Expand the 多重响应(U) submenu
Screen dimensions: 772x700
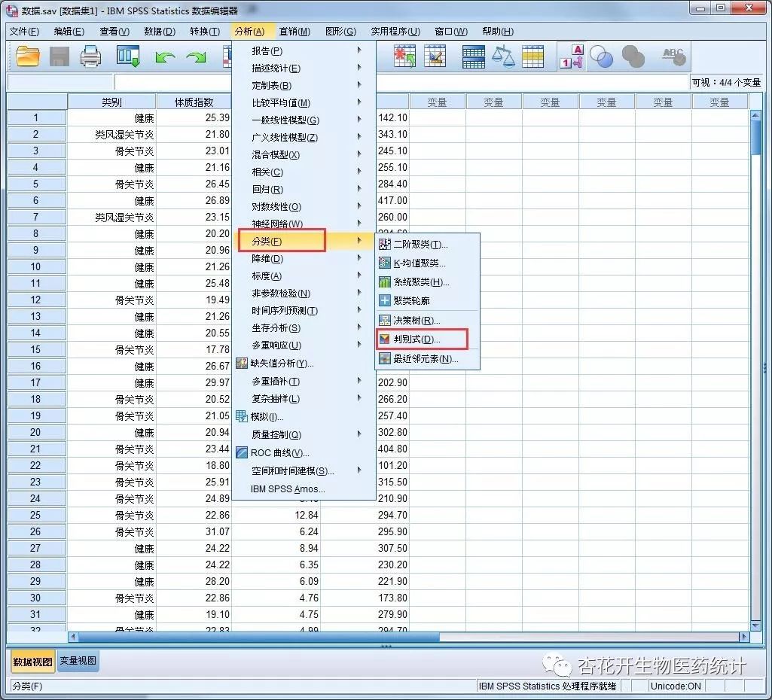tap(304, 345)
